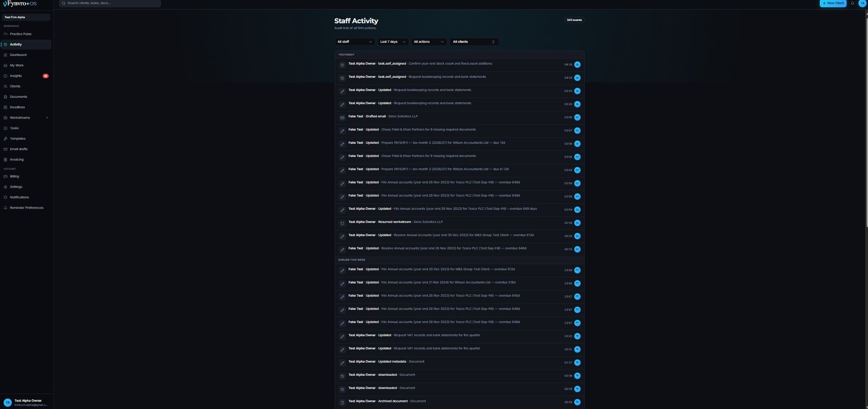This screenshot has height=409, width=868.
Task: Expand the Workstreams submenu chevron
Action: coord(47,118)
